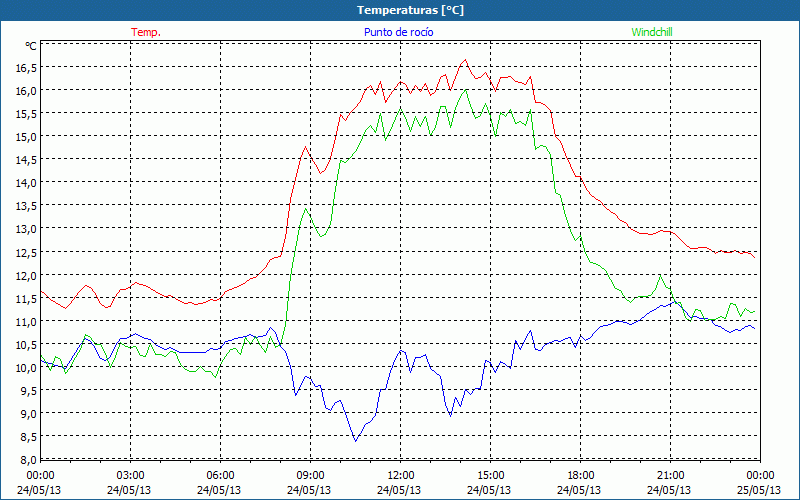This screenshot has width=800, height=500.
Task: Click the 15,5 y-axis value
Action: click(27, 113)
